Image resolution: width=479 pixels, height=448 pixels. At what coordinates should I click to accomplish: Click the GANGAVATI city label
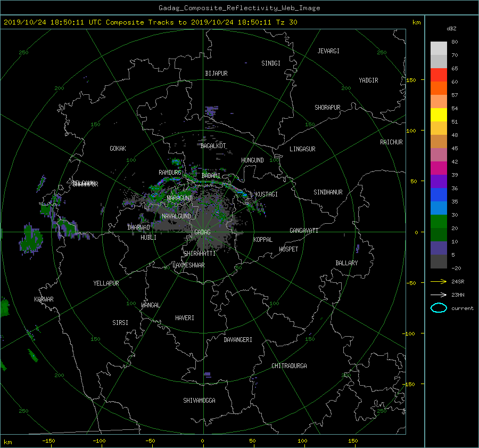pos(304,231)
